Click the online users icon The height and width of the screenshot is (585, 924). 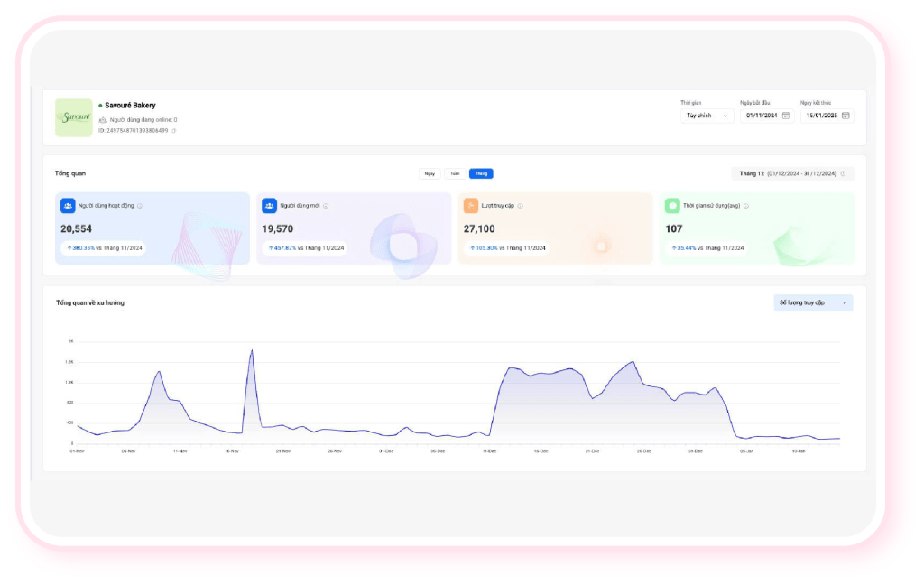pos(102,119)
